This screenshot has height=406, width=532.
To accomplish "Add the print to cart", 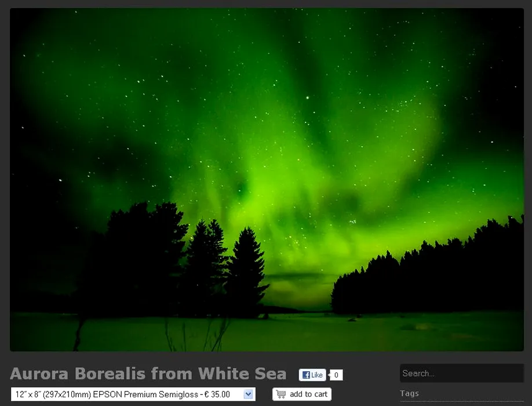I will [x=302, y=394].
